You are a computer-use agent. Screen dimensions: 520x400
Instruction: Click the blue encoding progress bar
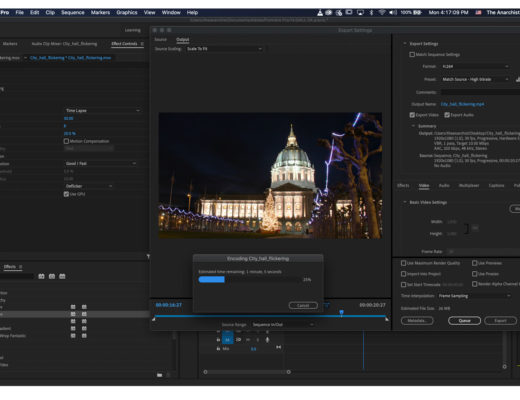point(212,279)
